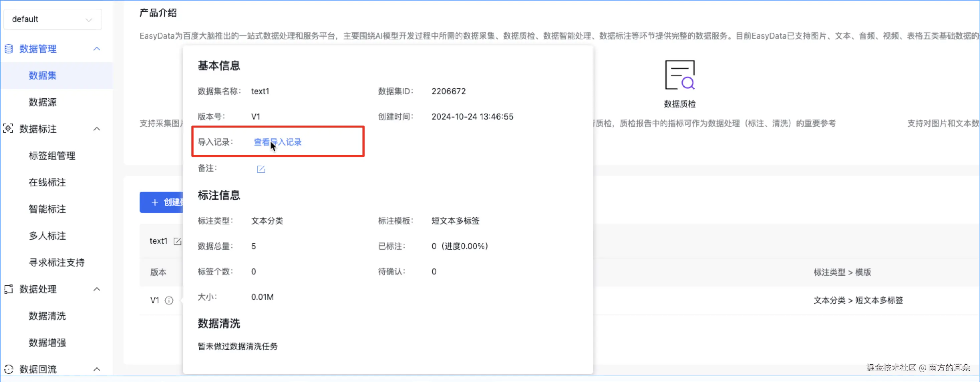The width and height of the screenshot is (980, 382).
Task: Open 数据集 in the sidebar
Action: pyautogui.click(x=43, y=75)
